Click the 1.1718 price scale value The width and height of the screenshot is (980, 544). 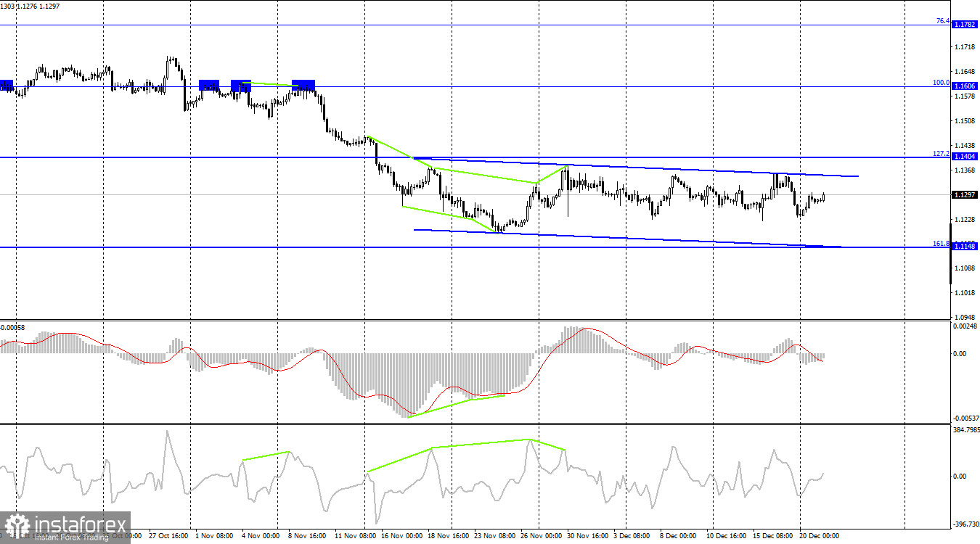point(965,47)
